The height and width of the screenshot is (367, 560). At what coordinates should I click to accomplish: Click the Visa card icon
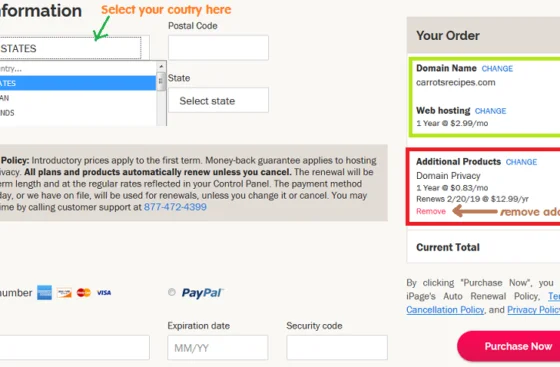pos(104,293)
